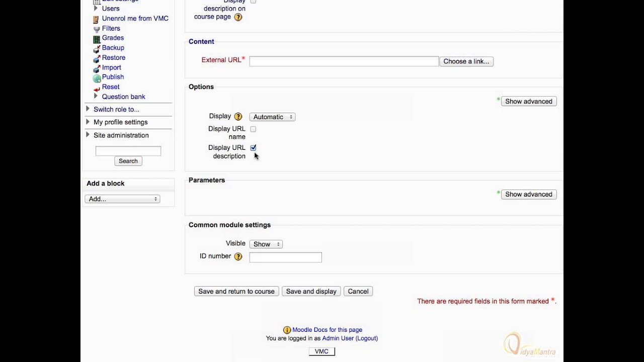Click the Search button in the sidebar

point(128,161)
